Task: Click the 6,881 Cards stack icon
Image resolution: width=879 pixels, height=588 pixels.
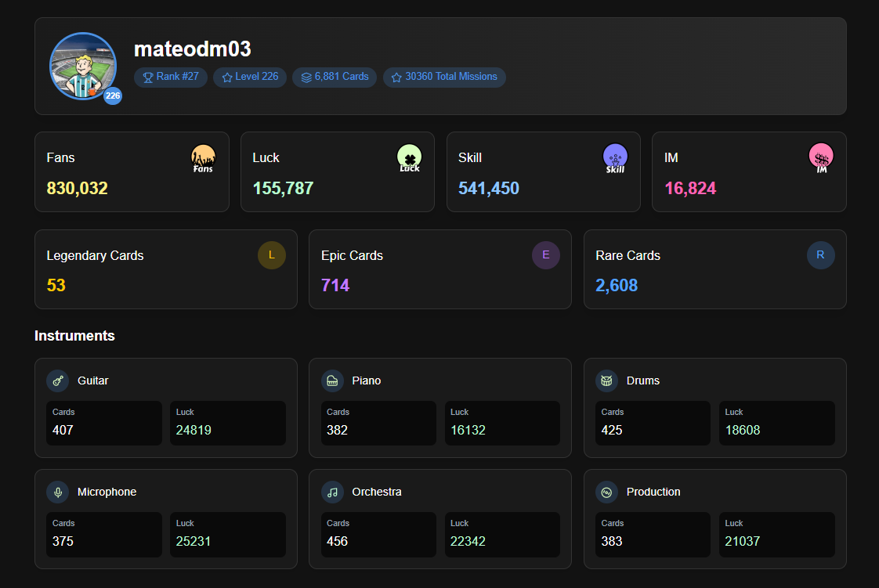Action: pyautogui.click(x=306, y=78)
